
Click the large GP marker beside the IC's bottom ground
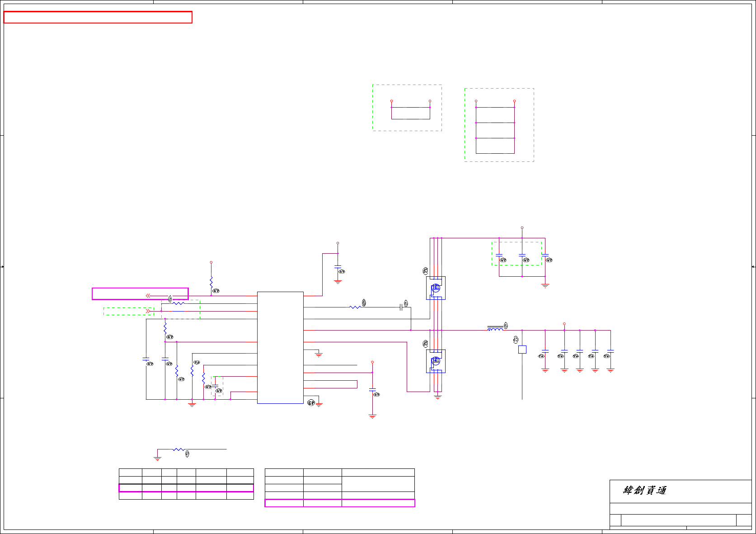pyautogui.click(x=311, y=403)
